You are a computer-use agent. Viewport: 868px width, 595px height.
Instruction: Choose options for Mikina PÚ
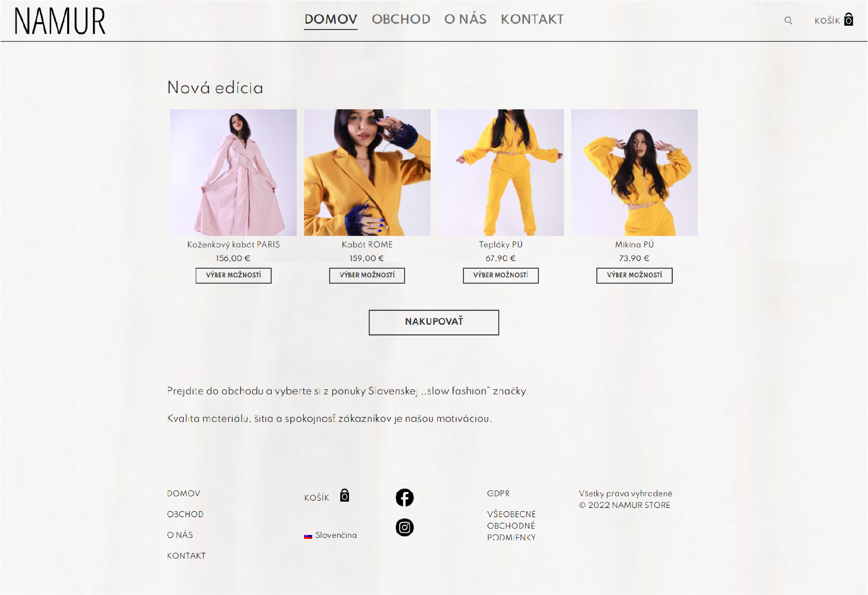[x=634, y=275]
